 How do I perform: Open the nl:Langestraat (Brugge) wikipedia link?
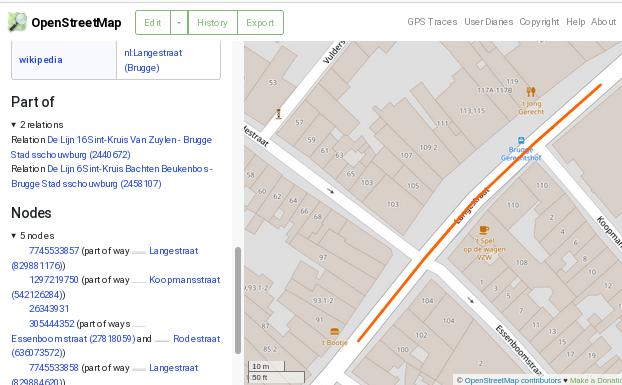click(153, 60)
